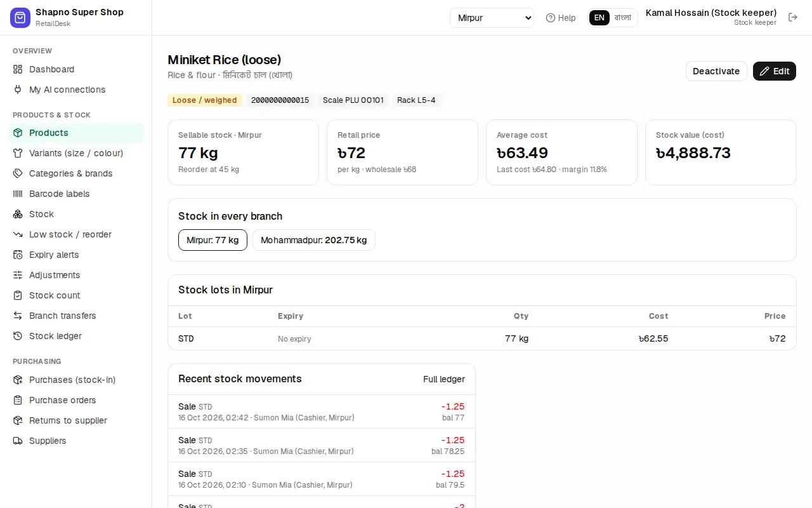Click the Average cost ৳63.49 value
Image resolution: width=812 pixels, height=508 pixels.
tap(522, 153)
